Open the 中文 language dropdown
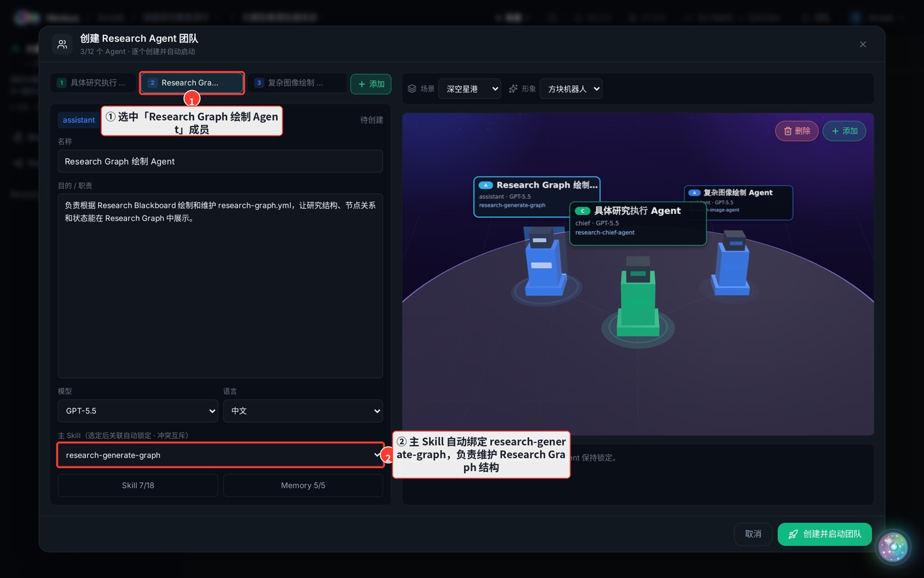 303,411
